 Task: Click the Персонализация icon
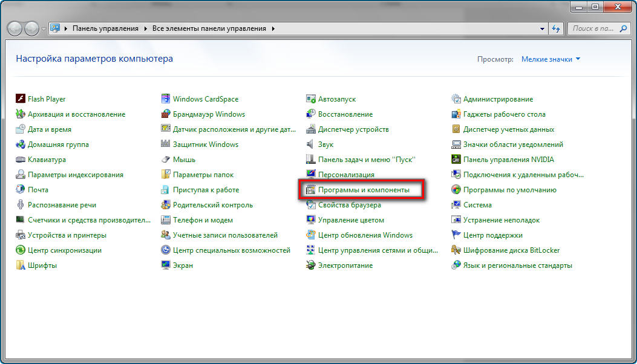click(311, 175)
